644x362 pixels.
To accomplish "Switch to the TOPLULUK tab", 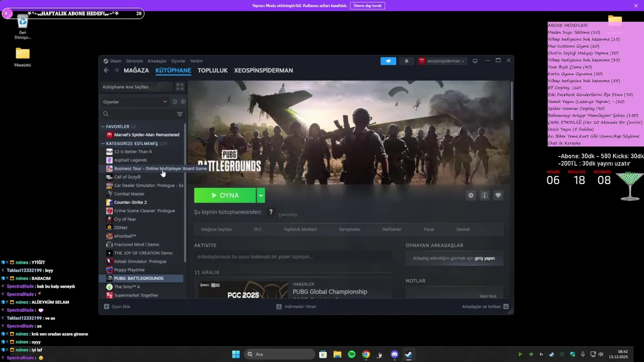I will pyautogui.click(x=212, y=70).
